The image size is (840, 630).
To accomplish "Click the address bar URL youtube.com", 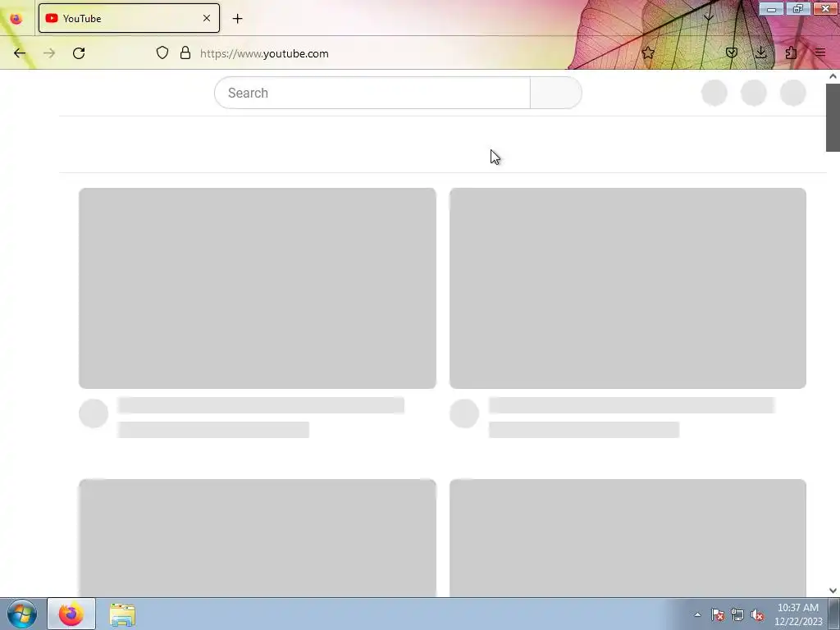I will (x=264, y=53).
